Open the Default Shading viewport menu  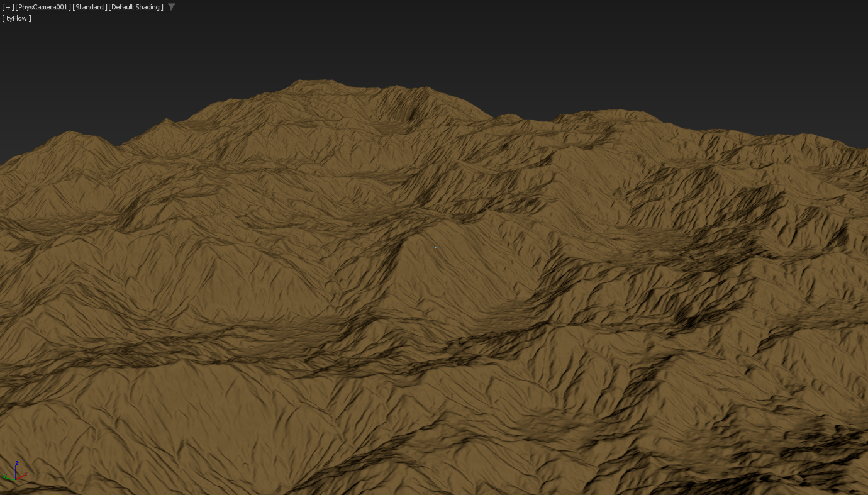(x=136, y=7)
